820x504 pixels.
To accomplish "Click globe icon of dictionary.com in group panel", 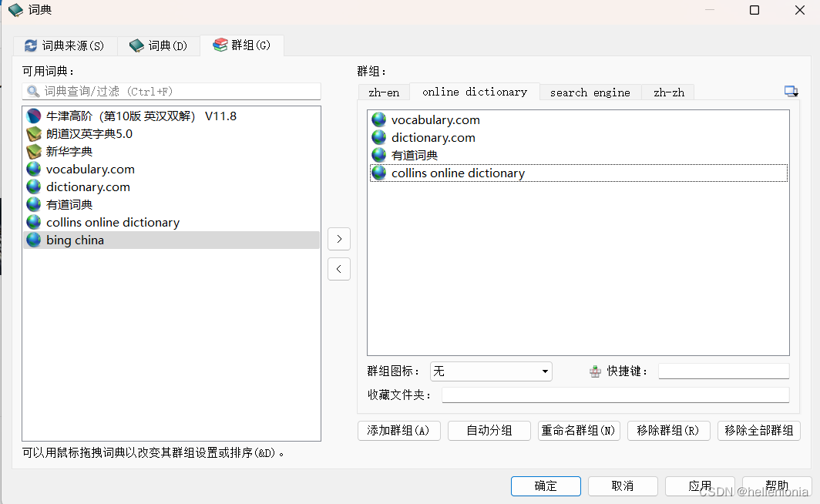I will pos(378,137).
